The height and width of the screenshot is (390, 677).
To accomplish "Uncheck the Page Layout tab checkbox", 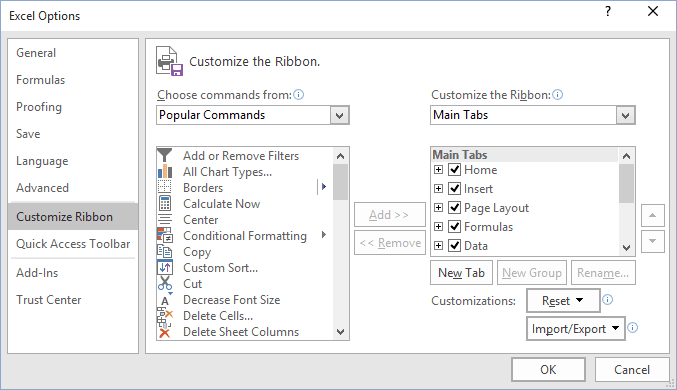I will pyautogui.click(x=454, y=207).
